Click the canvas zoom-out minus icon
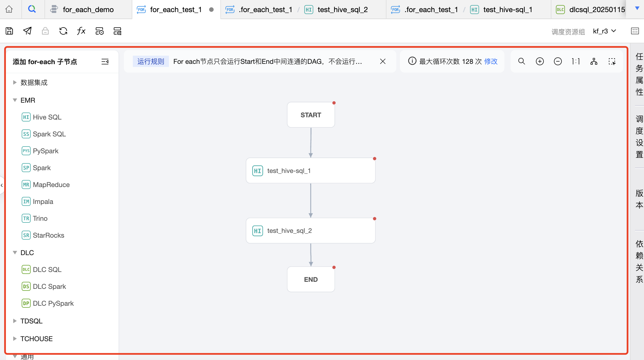Image resolution: width=644 pixels, height=360 pixels. pyautogui.click(x=558, y=61)
